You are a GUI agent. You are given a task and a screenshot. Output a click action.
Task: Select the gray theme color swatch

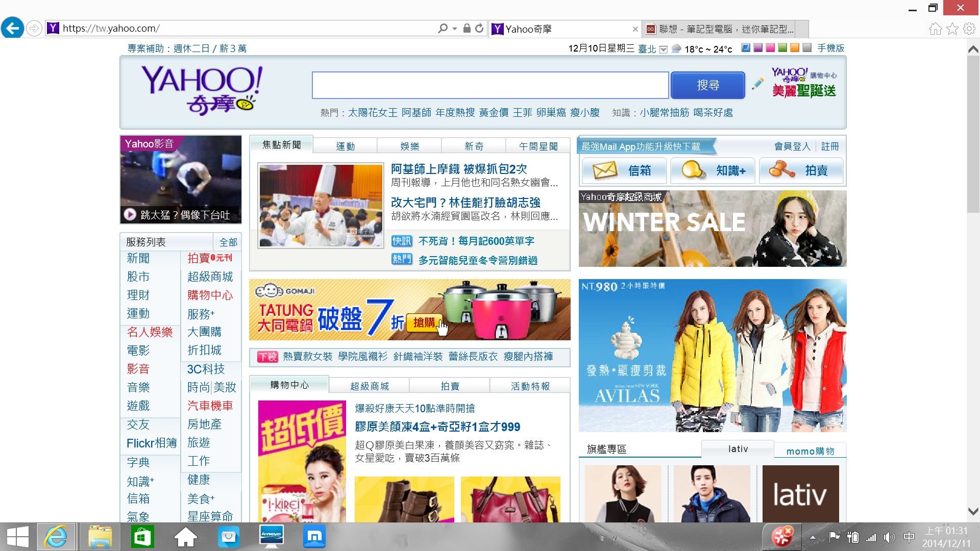807,48
